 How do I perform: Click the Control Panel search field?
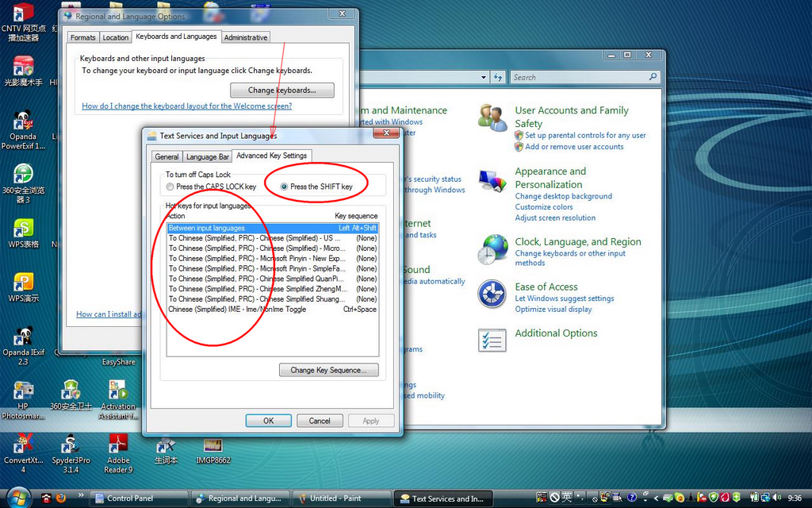[x=579, y=77]
